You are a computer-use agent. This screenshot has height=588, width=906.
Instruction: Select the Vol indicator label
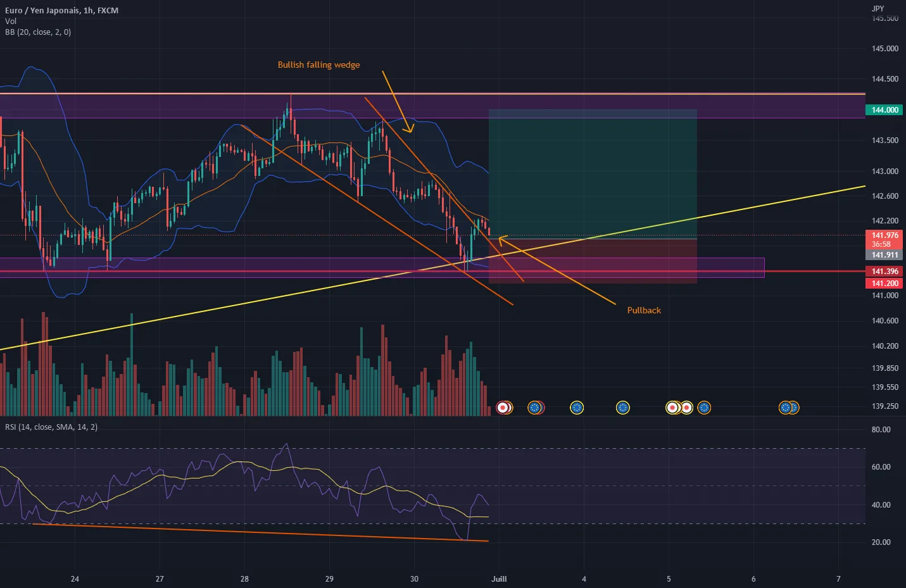[11, 21]
